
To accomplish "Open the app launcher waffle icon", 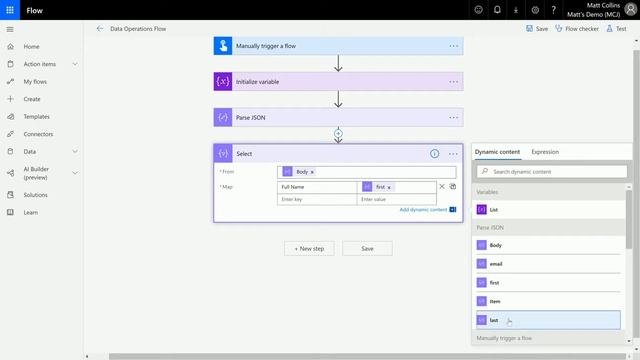I will tap(10, 10).
